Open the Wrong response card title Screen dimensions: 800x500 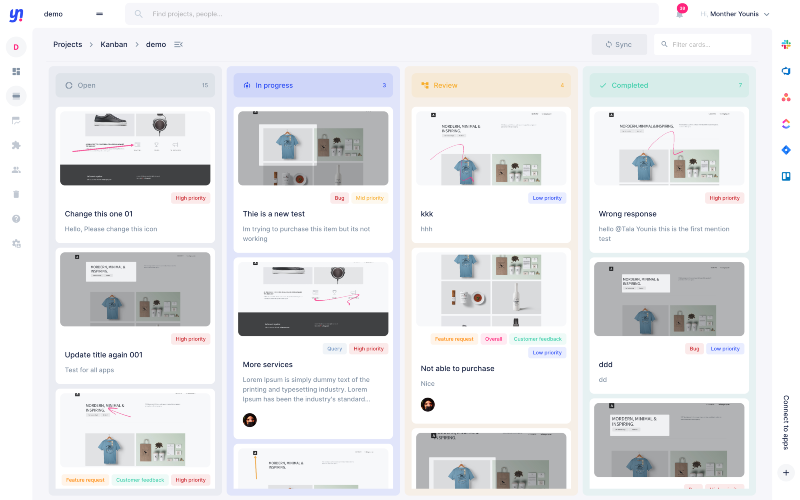627,214
